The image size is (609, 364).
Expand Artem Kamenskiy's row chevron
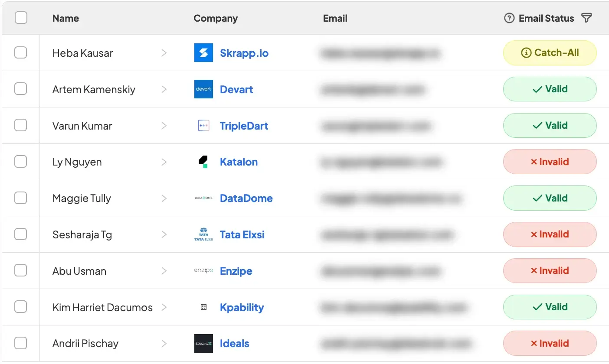point(164,89)
